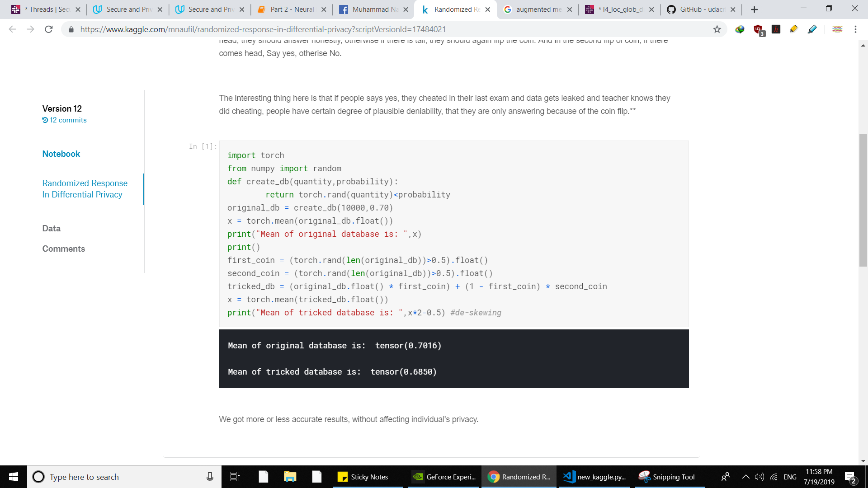Click the pencil highlighter extension icon
The image size is (868, 488).
pos(793,29)
